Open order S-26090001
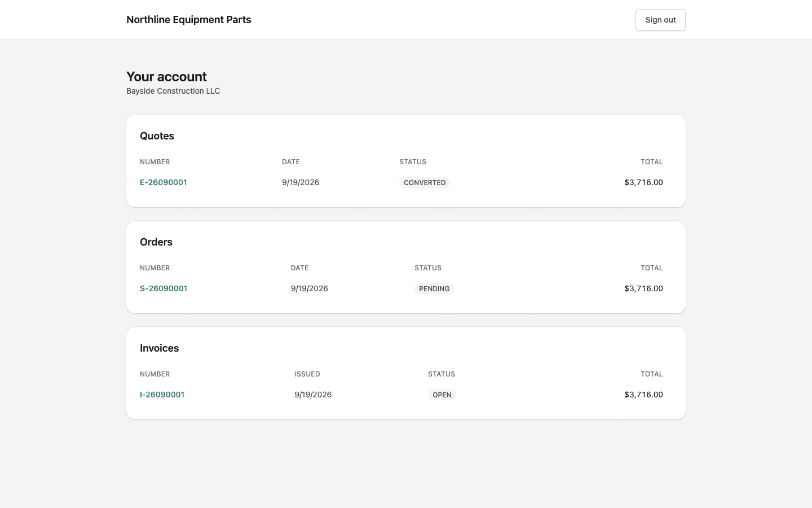This screenshot has height=508, width=812. [164, 288]
